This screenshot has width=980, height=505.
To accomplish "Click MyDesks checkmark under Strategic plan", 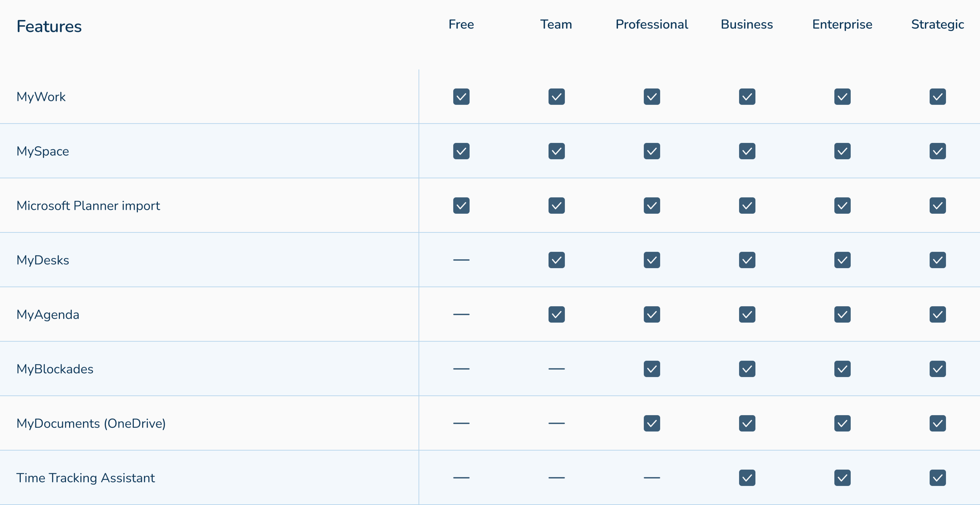I will click(937, 260).
